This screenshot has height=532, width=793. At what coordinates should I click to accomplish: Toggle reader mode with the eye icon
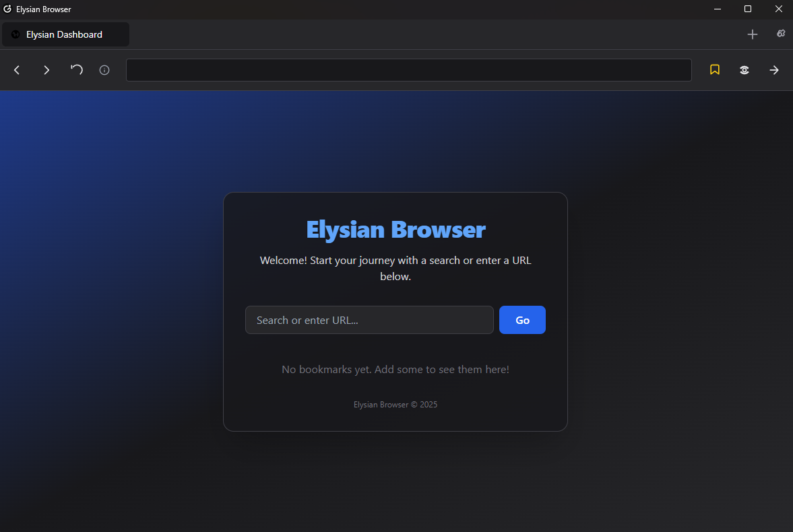click(x=744, y=69)
